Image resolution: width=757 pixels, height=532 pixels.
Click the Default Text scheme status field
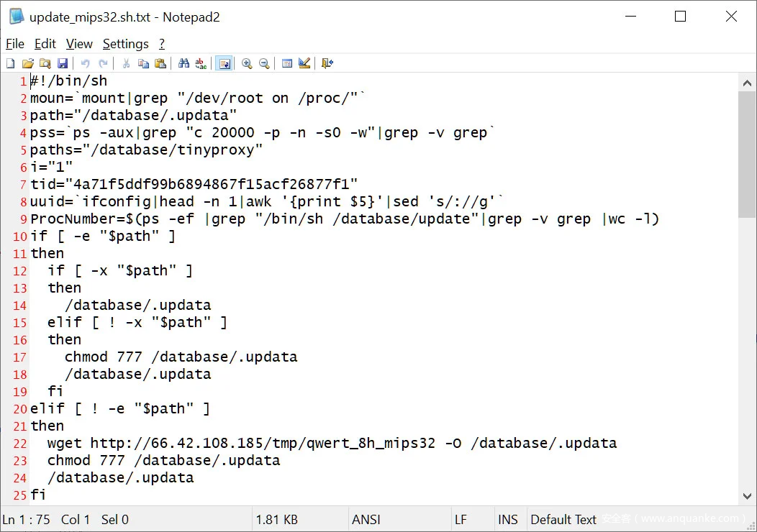pos(563,520)
